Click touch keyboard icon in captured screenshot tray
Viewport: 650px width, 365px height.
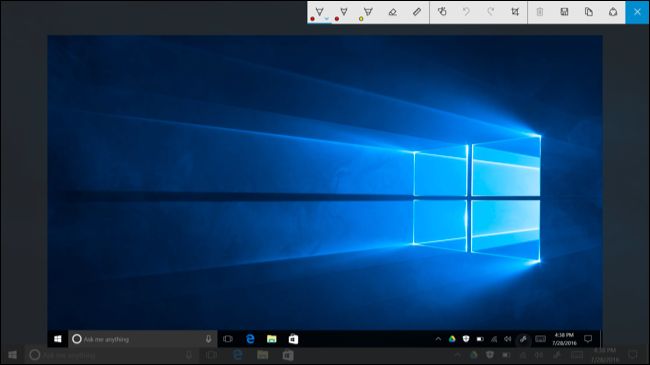[540, 339]
